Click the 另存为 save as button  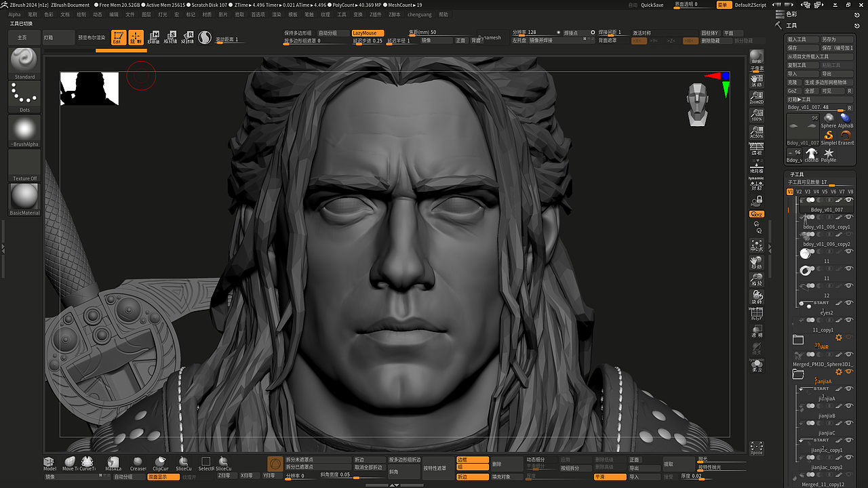[x=837, y=40]
